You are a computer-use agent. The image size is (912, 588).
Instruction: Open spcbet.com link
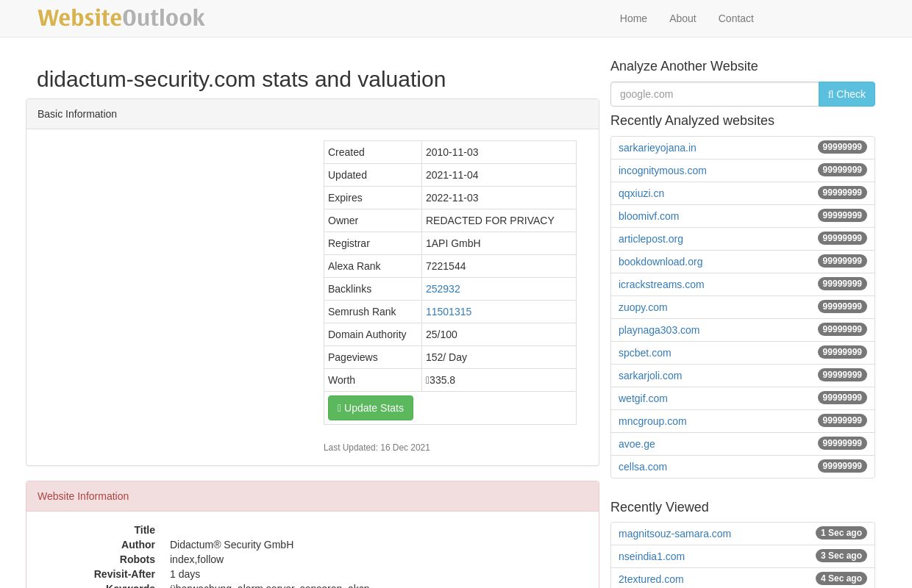tap(645, 353)
